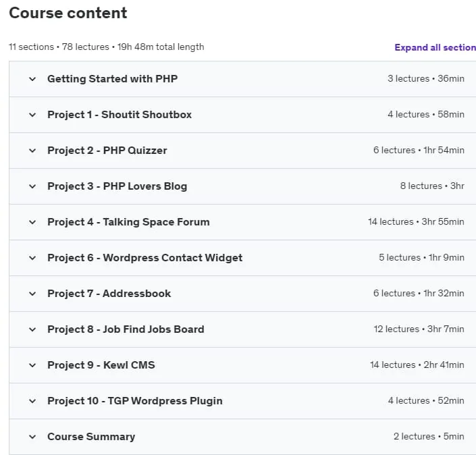Viewport: 476px width, 455px height.
Task: Click Project 9 - Kewl CMS section title
Action: [x=101, y=365]
